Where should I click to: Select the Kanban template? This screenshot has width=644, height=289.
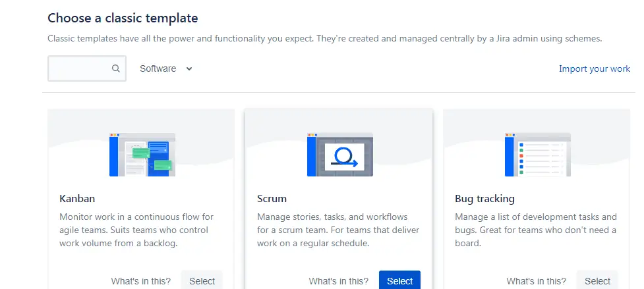(x=202, y=281)
